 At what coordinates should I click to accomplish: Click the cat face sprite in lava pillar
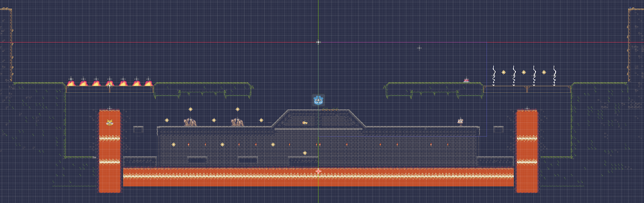point(109,123)
